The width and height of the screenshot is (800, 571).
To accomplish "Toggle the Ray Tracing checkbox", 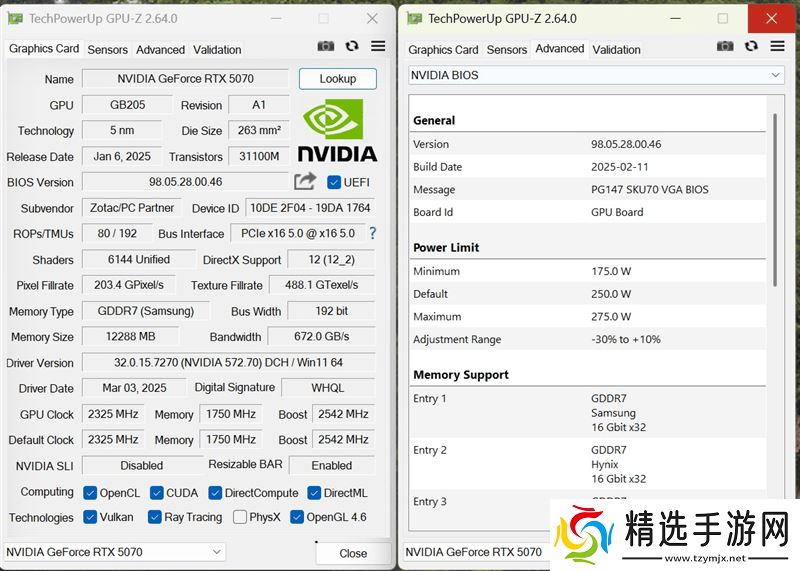I will [155, 517].
